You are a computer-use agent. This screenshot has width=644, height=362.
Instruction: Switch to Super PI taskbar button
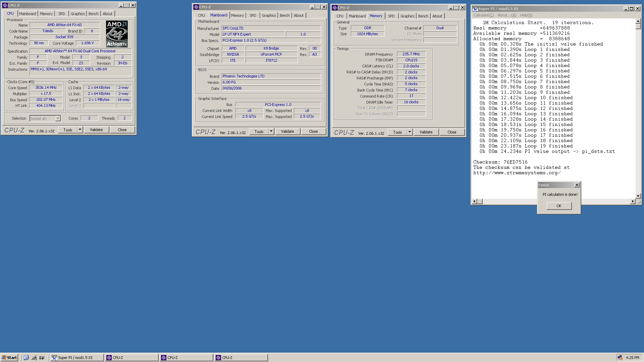(77, 358)
